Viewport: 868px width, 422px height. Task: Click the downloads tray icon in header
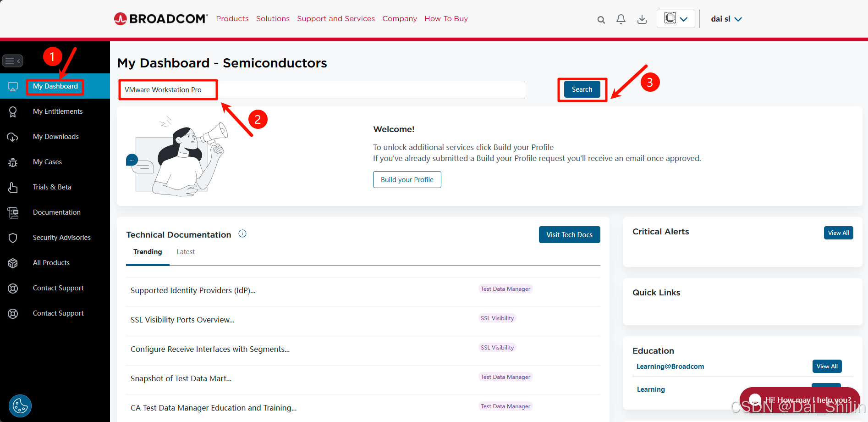click(x=642, y=19)
